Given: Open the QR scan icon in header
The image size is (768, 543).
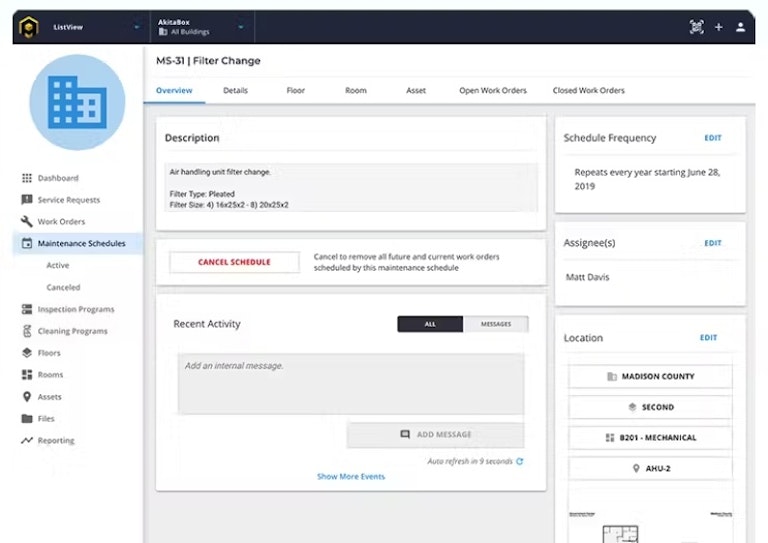Looking at the screenshot, I should (696, 27).
